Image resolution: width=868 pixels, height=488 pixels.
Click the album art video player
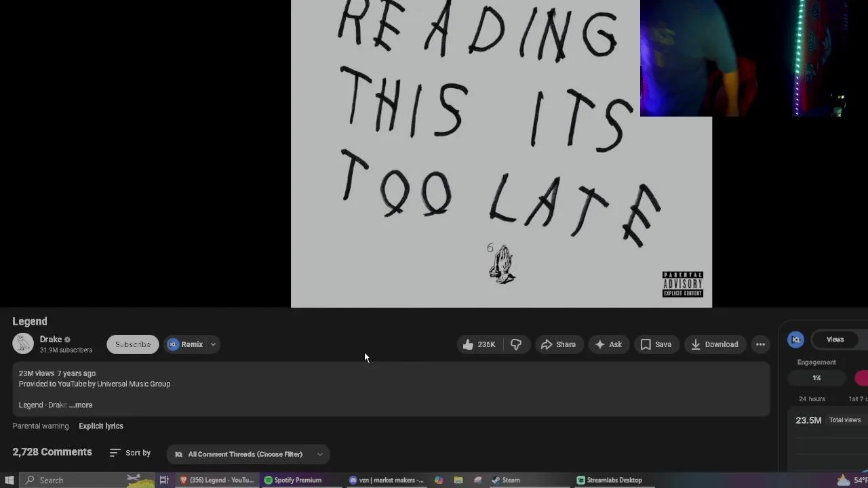501,154
